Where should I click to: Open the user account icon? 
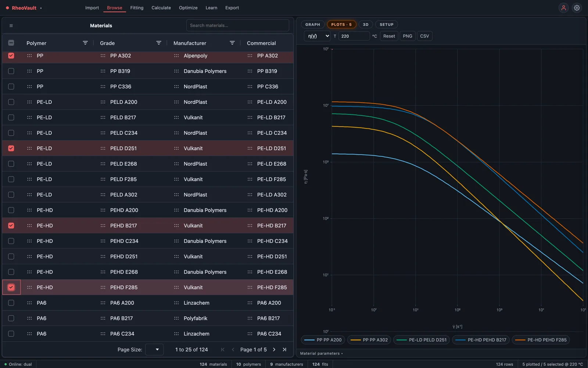point(563,8)
